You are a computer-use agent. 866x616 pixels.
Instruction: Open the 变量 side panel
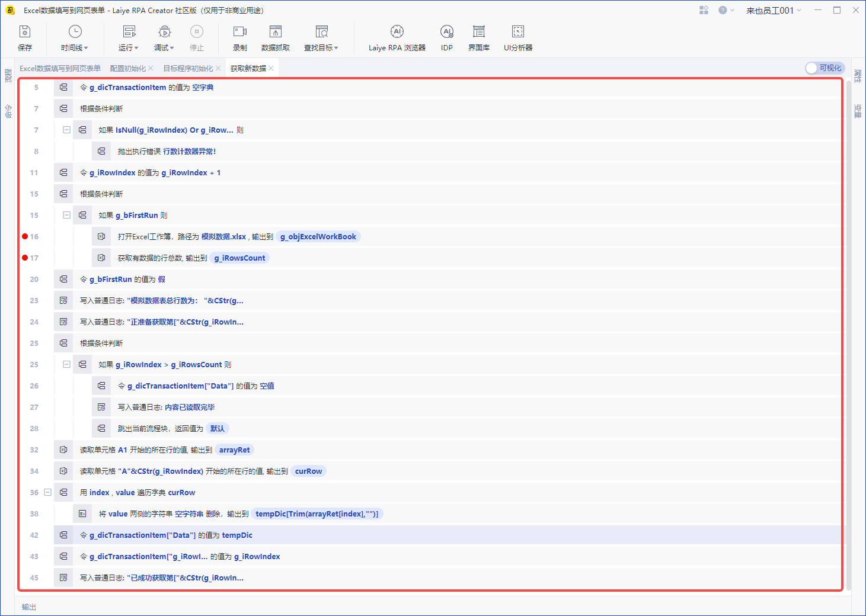[858, 111]
